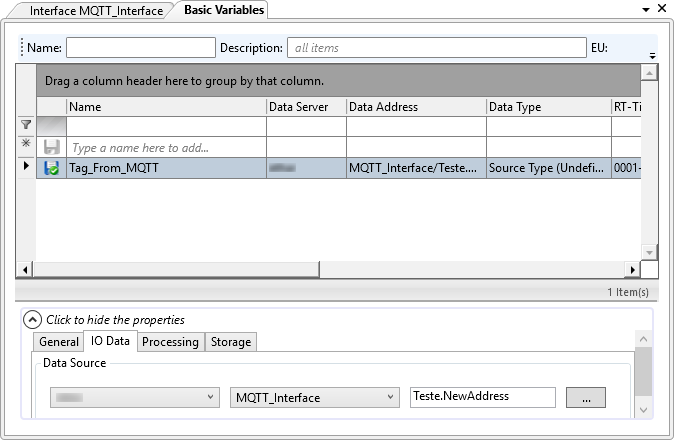Collapse the properties panel with the chevron
Image resolution: width=674 pixels, height=440 pixels.
[x=33, y=320]
